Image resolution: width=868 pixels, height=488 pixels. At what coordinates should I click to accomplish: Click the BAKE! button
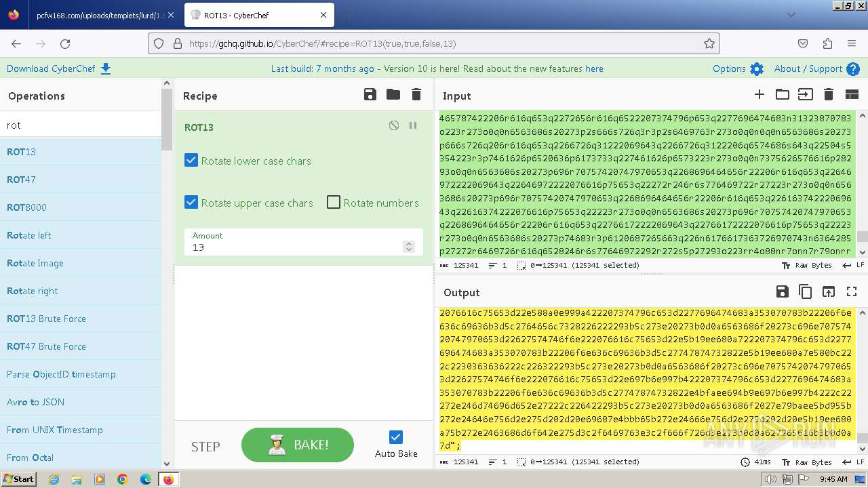tap(298, 445)
